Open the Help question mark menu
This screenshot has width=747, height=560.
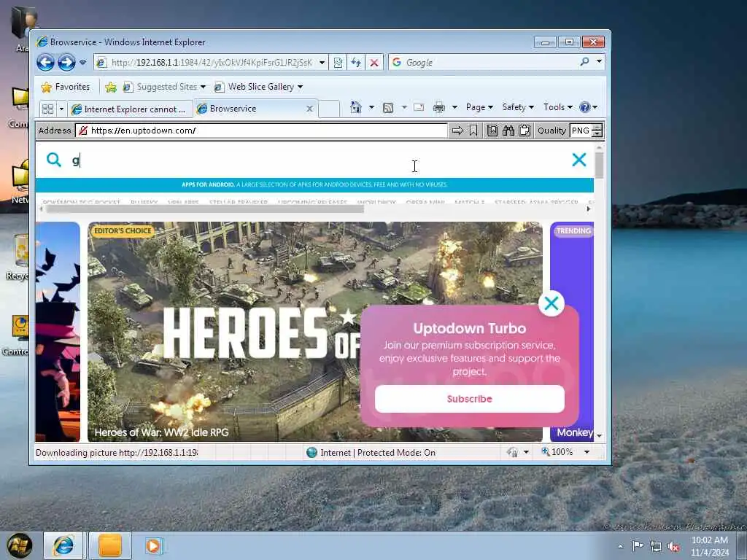point(589,107)
